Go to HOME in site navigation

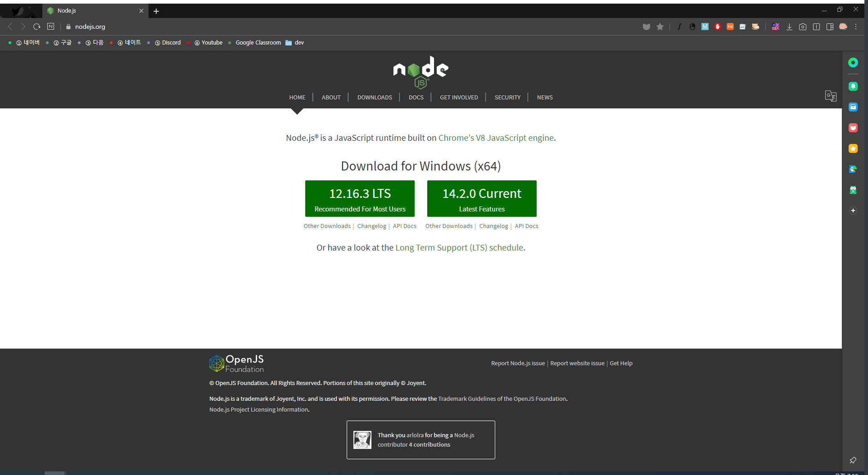pyautogui.click(x=297, y=98)
